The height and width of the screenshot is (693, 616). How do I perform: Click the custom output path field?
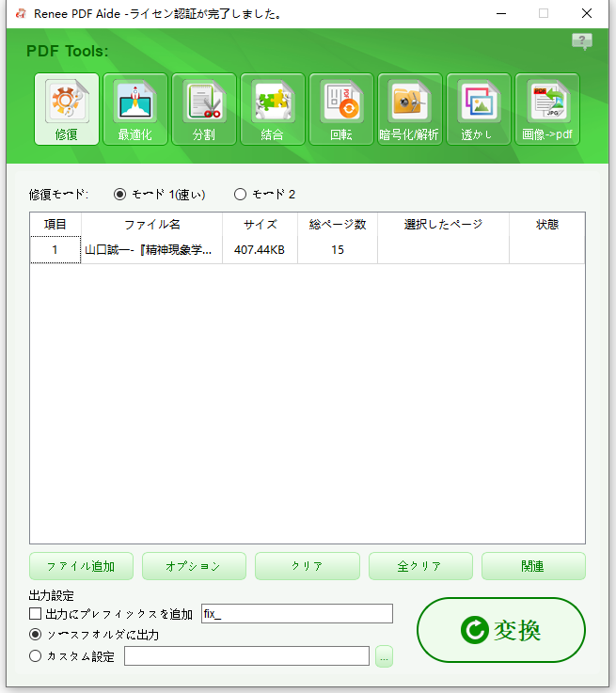[x=246, y=656]
